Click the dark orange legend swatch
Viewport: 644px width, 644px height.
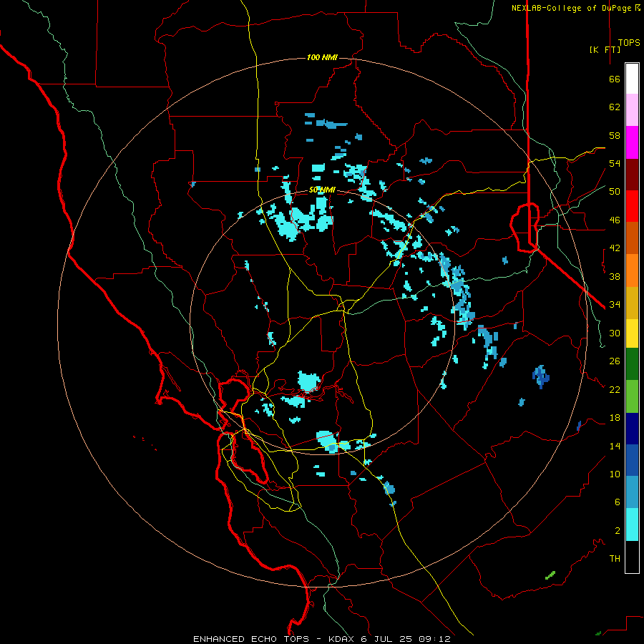632,238
